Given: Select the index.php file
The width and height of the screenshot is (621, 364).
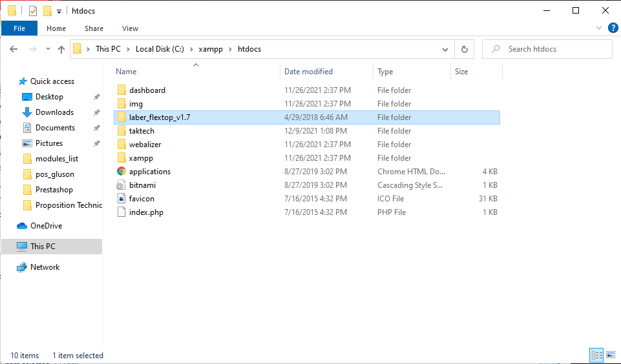Looking at the screenshot, I should (146, 212).
